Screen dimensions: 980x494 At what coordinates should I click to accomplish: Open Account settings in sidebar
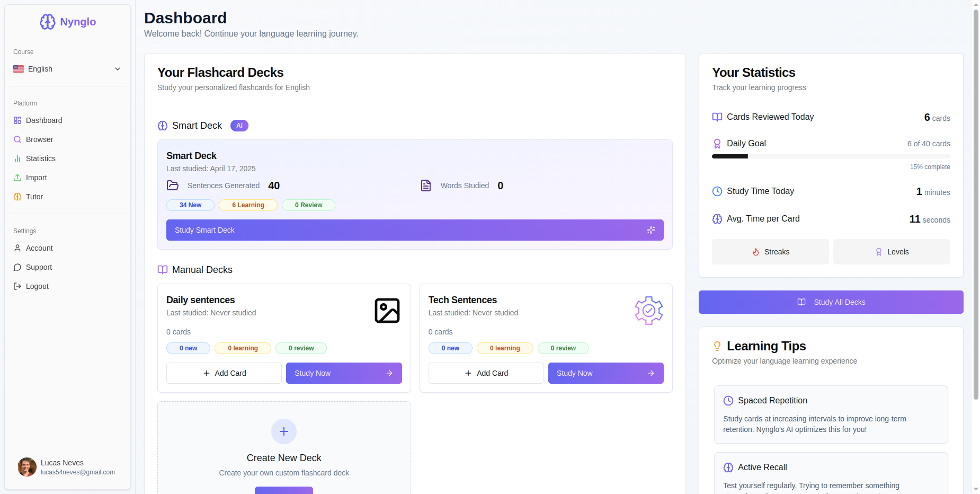(x=67, y=248)
